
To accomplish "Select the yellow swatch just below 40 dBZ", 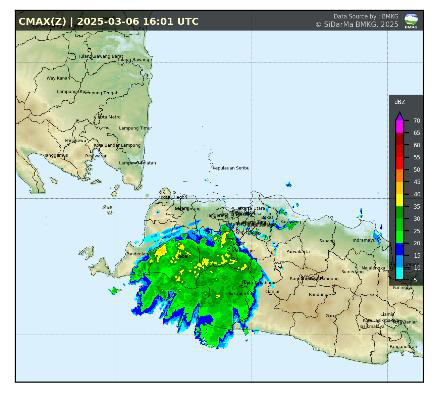I will pyautogui.click(x=399, y=200).
